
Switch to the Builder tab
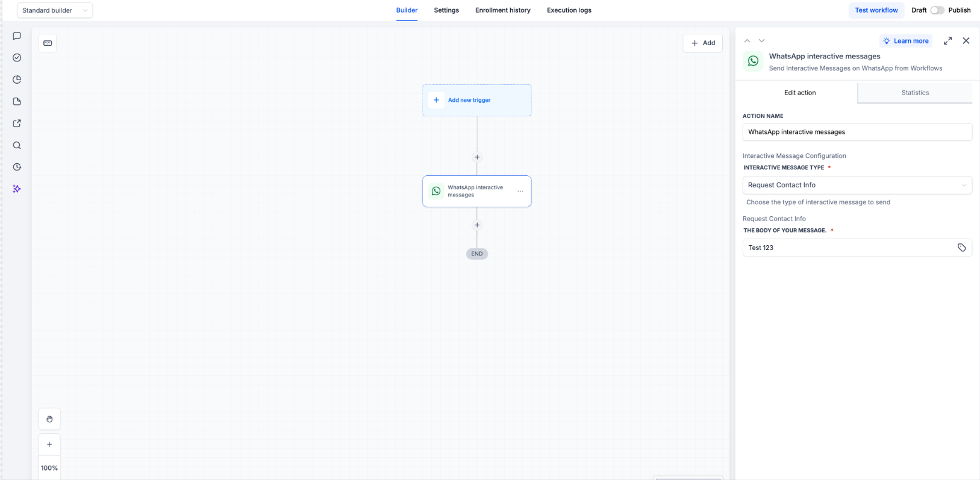click(x=407, y=10)
